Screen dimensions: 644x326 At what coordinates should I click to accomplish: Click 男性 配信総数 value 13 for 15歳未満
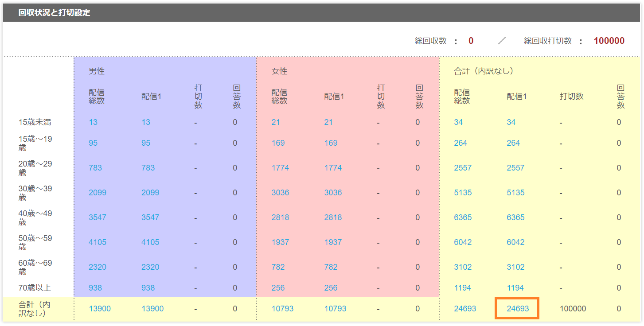93,122
